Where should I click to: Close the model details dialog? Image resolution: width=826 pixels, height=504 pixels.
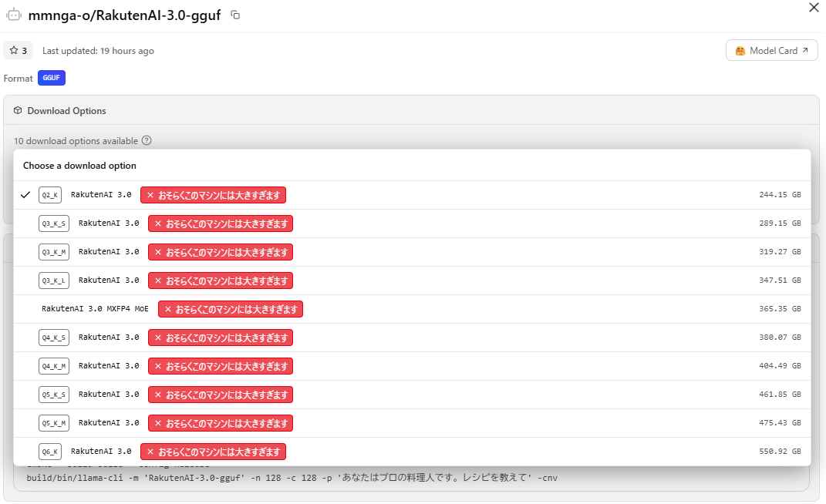click(x=814, y=8)
